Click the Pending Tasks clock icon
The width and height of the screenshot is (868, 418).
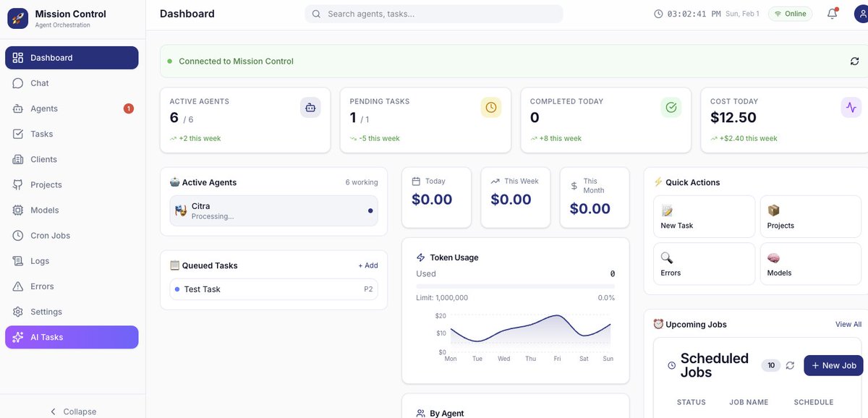[491, 108]
